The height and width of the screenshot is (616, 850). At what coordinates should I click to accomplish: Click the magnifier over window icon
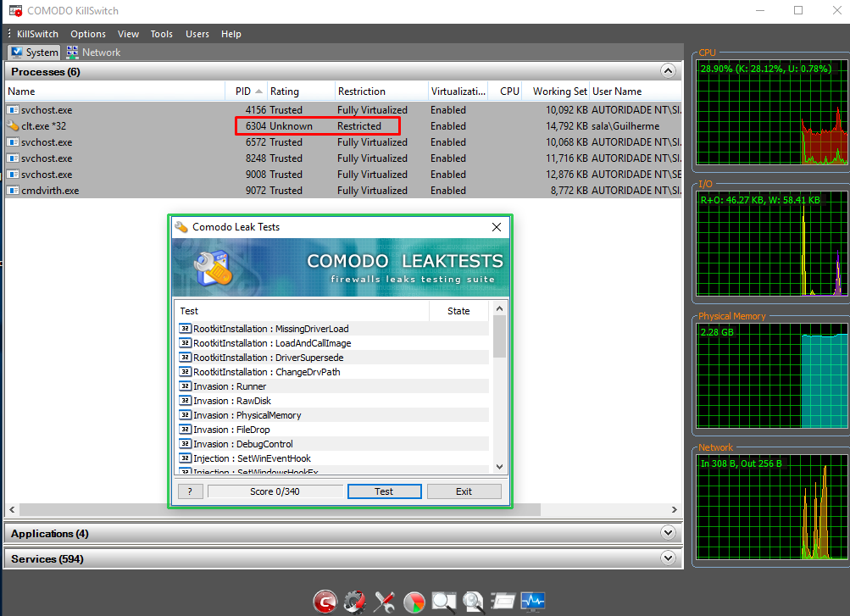[443, 602]
